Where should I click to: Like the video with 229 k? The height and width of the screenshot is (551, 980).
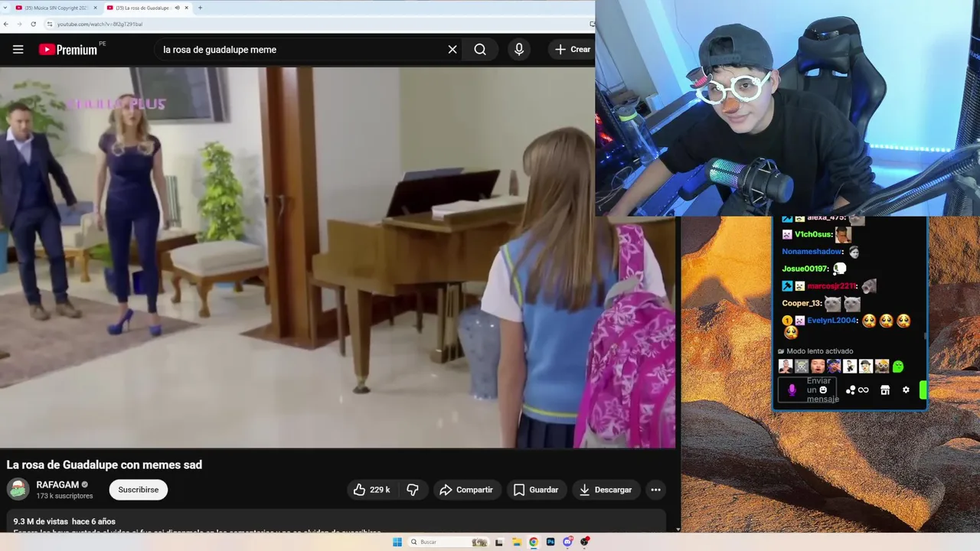371,490
